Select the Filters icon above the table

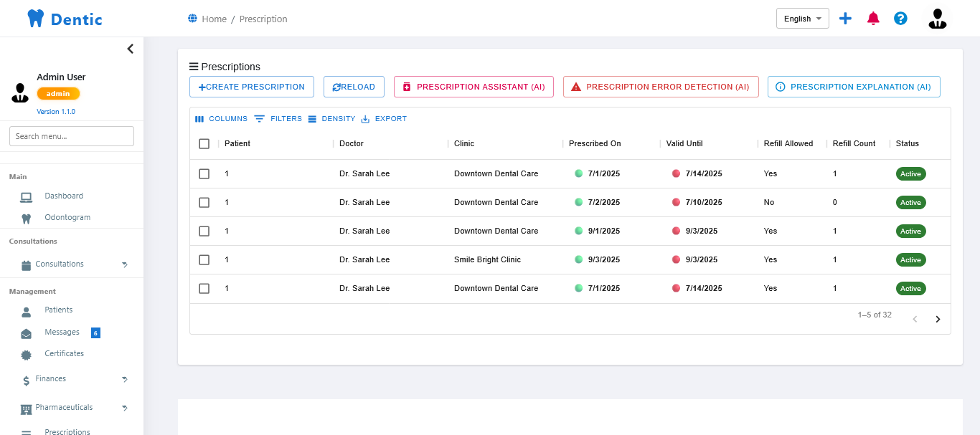coord(258,118)
